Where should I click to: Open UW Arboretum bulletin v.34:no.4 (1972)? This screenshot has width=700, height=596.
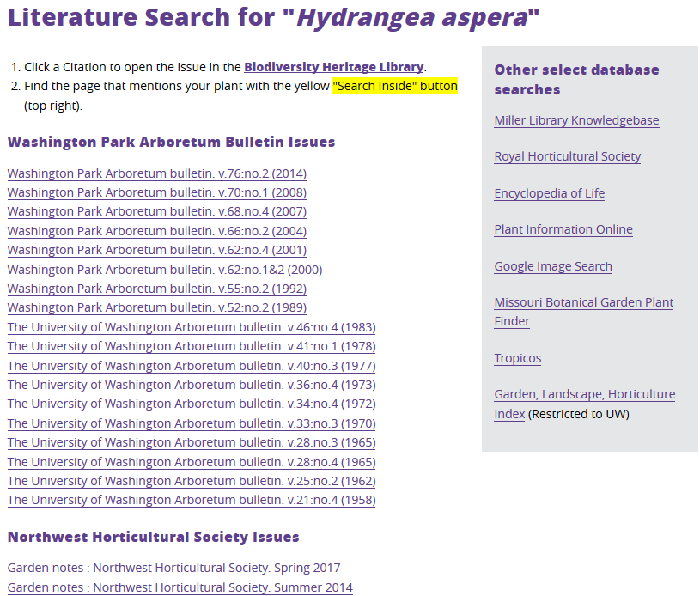[192, 404]
